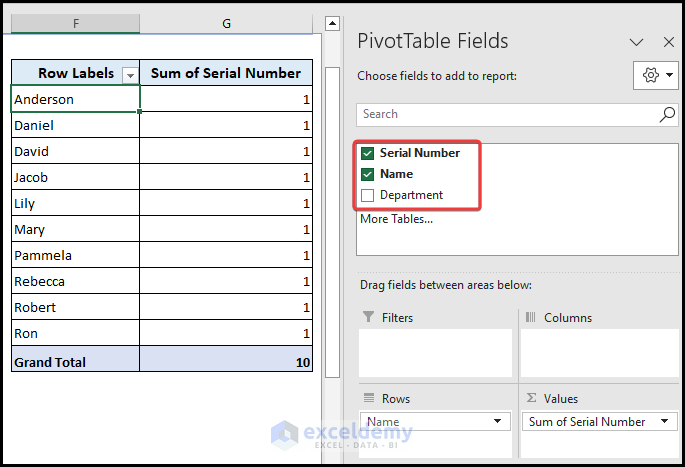Open the PivotTable Fields gear tools menu
This screenshot has width=685, height=467.
coord(656,75)
